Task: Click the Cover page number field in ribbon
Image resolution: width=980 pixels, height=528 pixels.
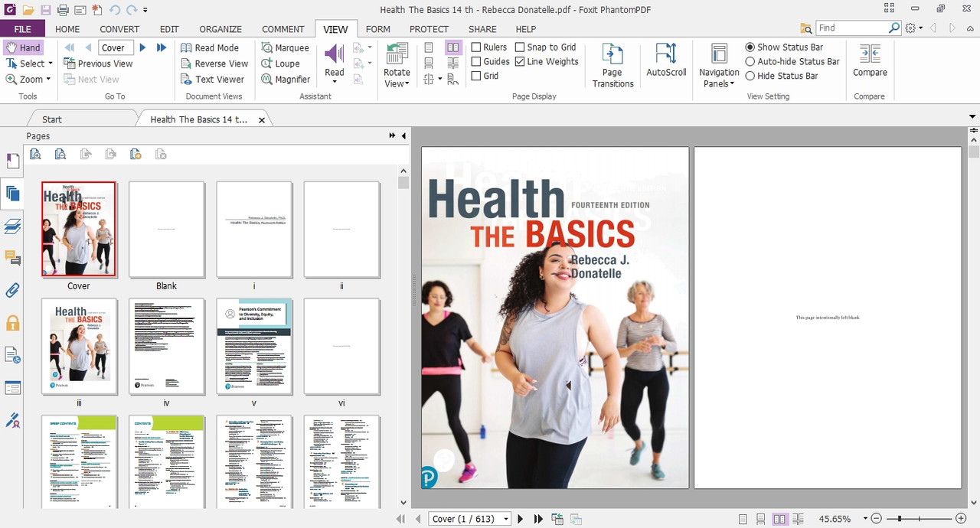Action: click(116, 47)
